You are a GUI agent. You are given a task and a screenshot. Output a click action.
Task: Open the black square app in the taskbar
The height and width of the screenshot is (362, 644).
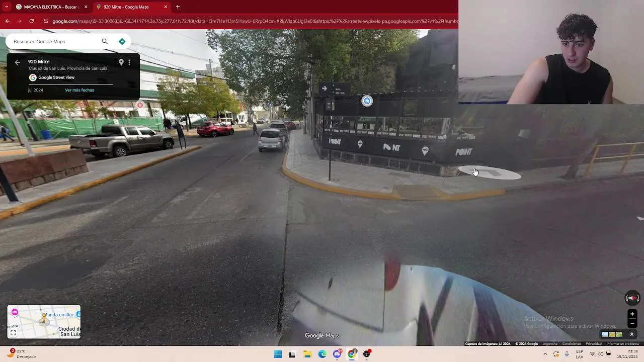292,354
